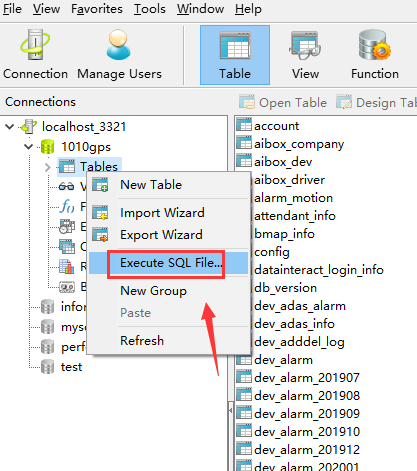Screen dimensions: 417x471
Task: Click the Design Table button
Action: tap(376, 102)
